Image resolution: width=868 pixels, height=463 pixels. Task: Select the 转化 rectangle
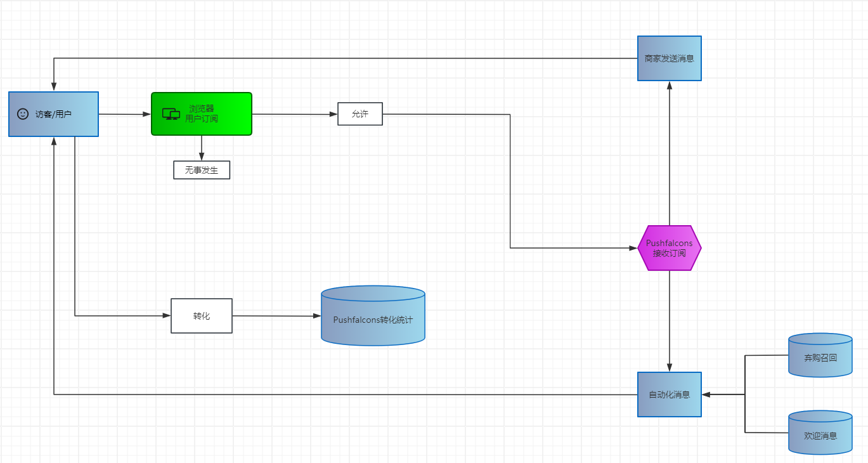pos(202,316)
